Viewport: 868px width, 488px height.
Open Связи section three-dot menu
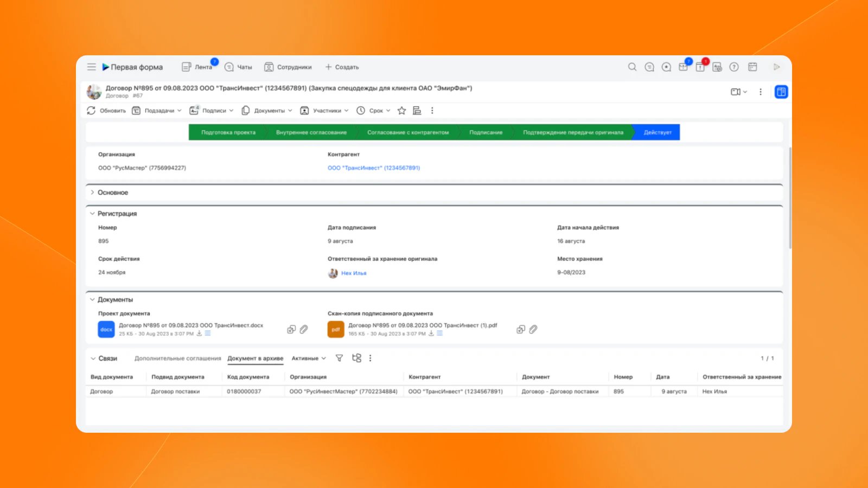371,358
